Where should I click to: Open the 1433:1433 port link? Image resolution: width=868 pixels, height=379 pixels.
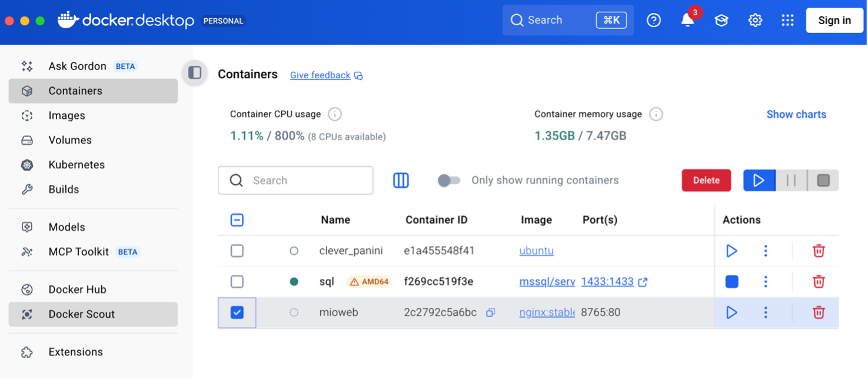pyautogui.click(x=607, y=282)
